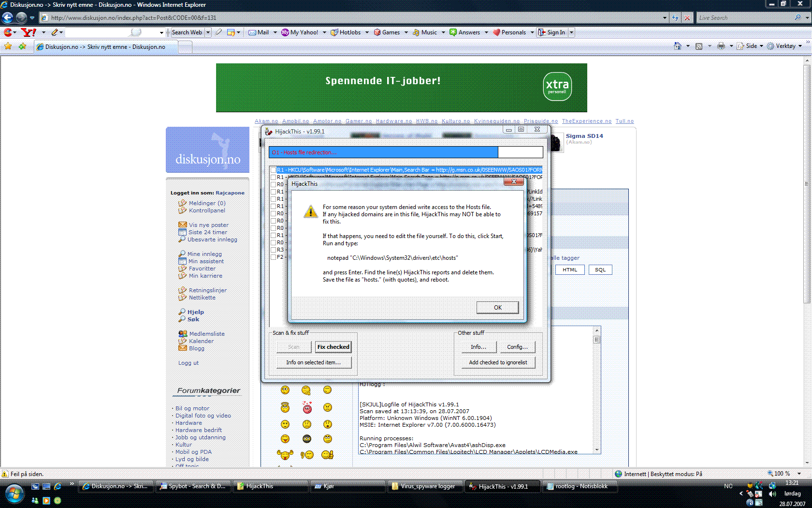Switch to rootlog Notisblokk taskbar item
This screenshot has width=812, height=508.
point(580,486)
